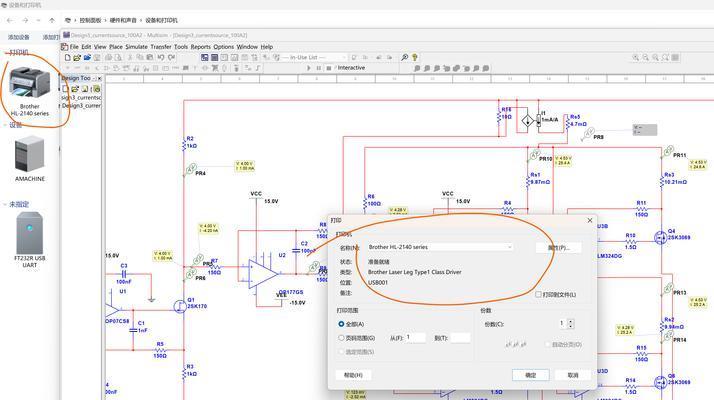Screen dimensions: 714x400
Task: Click the yellow lightbulb help icon
Action: tap(415, 57)
